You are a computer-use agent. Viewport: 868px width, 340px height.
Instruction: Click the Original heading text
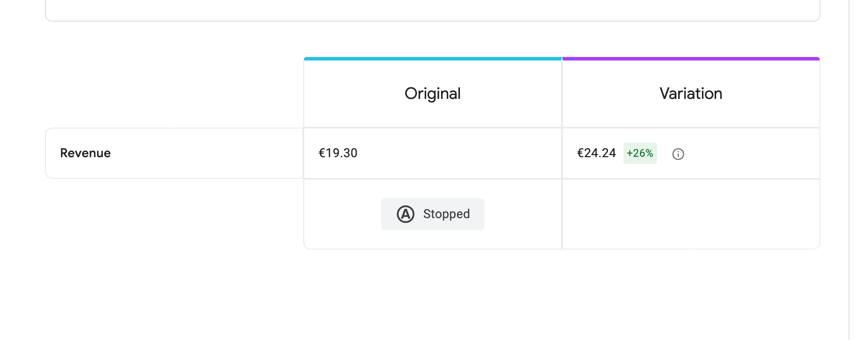point(432,94)
